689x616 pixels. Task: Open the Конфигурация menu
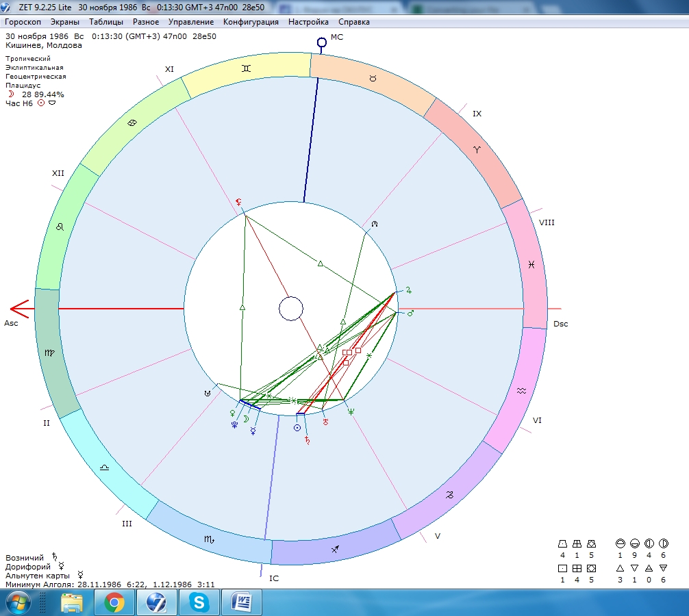coord(251,22)
